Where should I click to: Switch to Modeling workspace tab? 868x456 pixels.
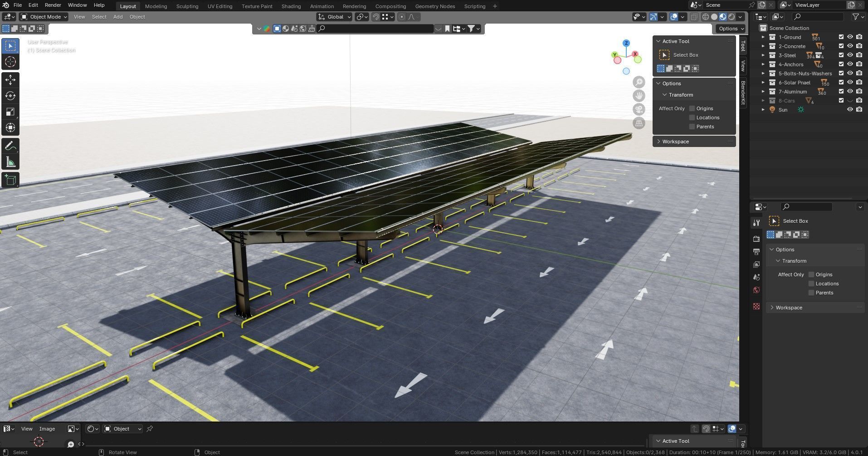(x=156, y=6)
